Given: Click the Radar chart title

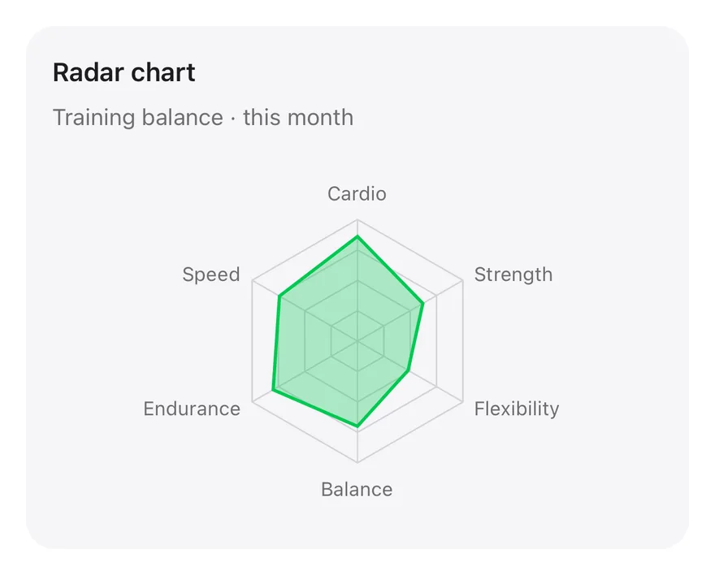Looking at the screenshot, I should click(124, 72).
